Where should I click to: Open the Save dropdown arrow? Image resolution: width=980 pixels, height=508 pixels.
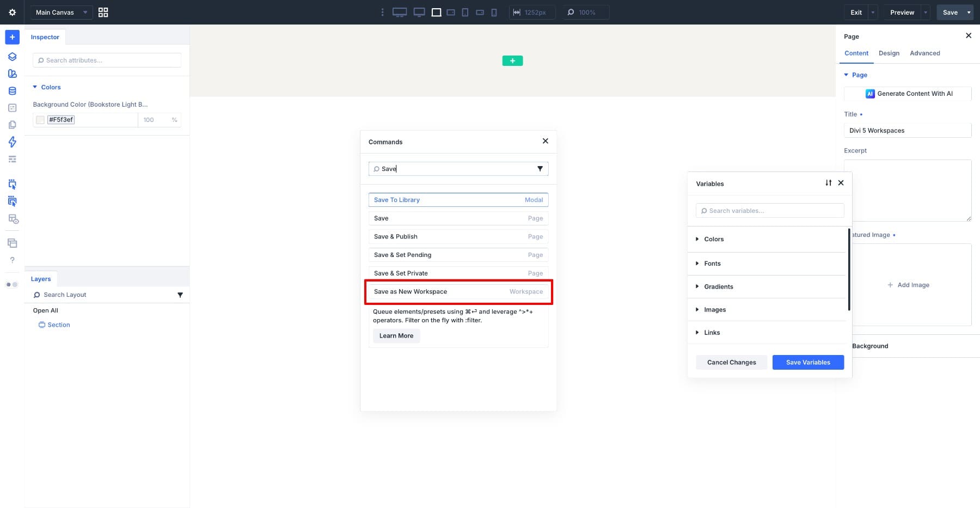point(969,12)
